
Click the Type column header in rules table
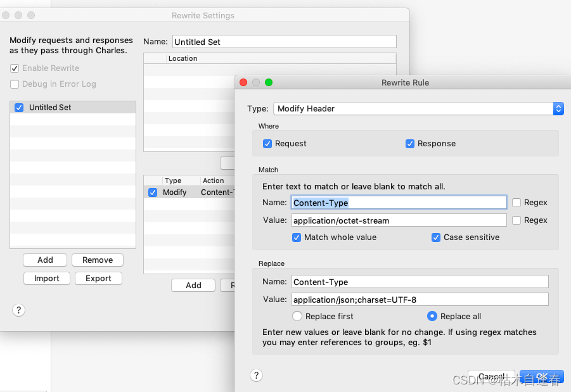click(x=181, y=180)
